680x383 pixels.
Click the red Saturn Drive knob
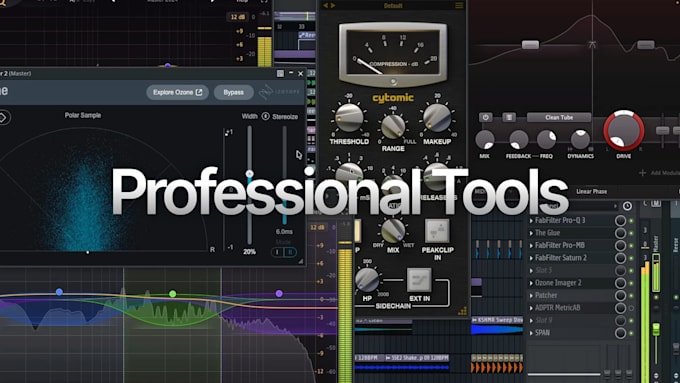(624, 131)
